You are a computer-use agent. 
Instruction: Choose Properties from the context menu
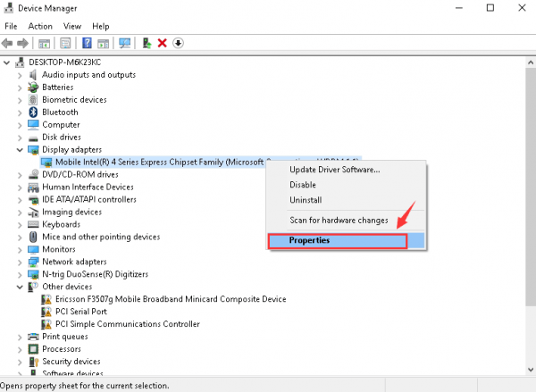click(309, 240)
